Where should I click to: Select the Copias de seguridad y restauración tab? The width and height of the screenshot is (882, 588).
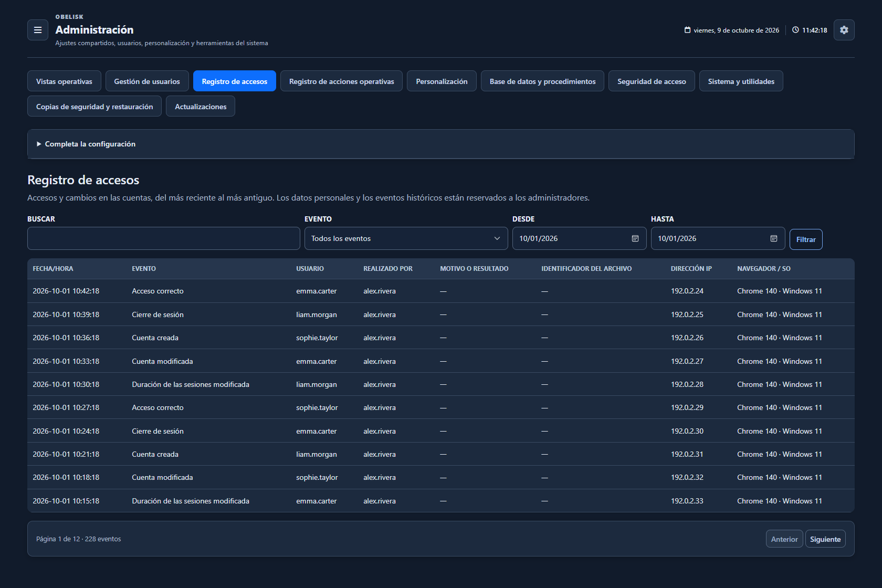(x=94, y=107)
